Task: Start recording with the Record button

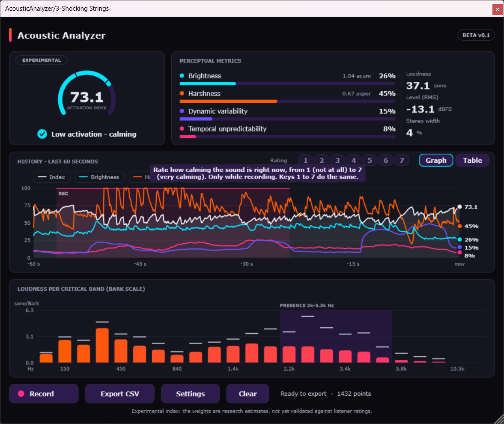Action: point(44,394)
